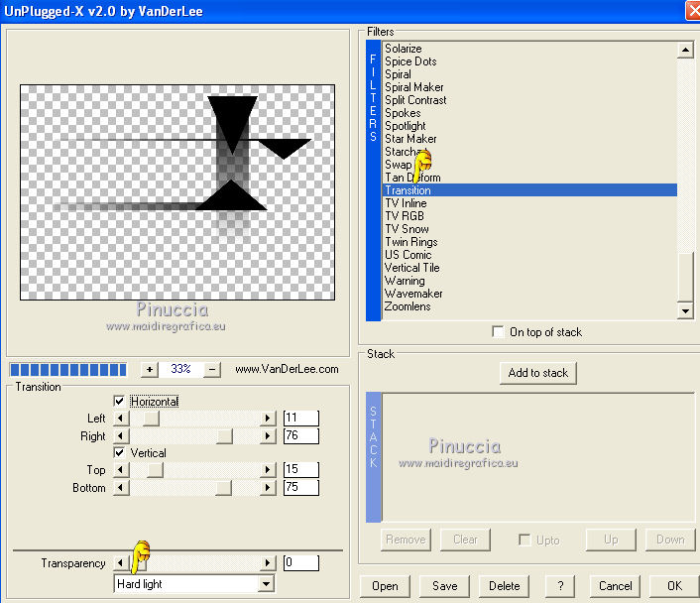Click the Down stack button
Image resolution: width=700 pixels, height=603 pixels.
coord(670,540)
